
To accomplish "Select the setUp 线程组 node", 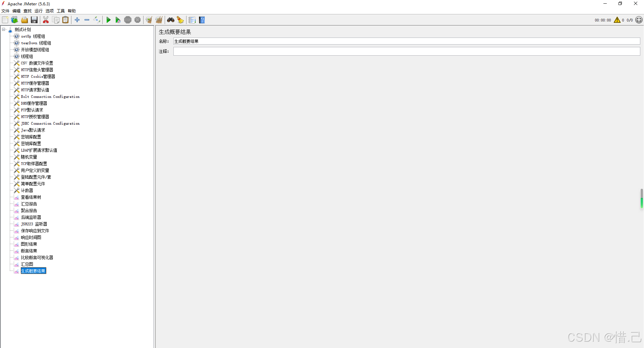I will pyautogui.click(x=33, y=36).
